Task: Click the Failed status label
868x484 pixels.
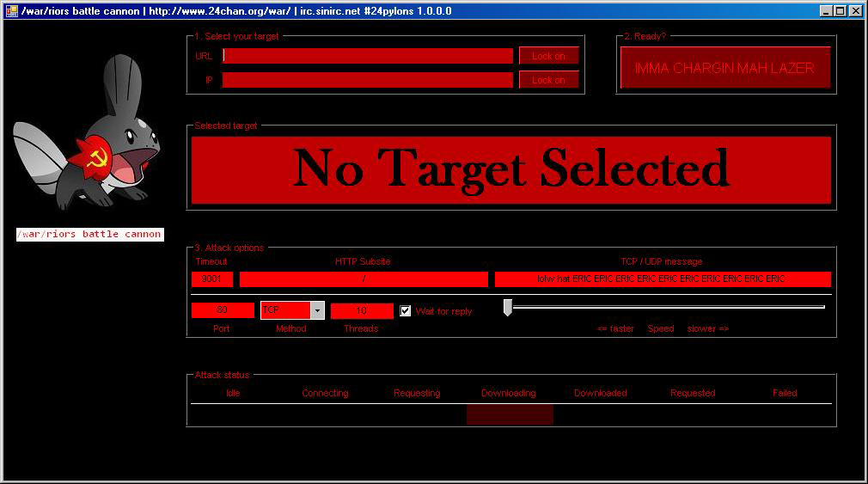Action: (x=785, y=393)
